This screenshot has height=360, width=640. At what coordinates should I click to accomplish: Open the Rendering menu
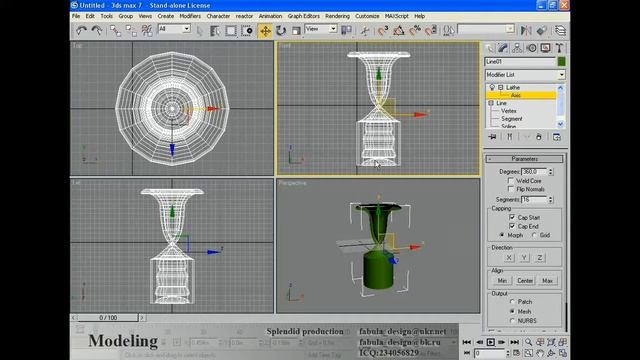click(x=337, y=16)
